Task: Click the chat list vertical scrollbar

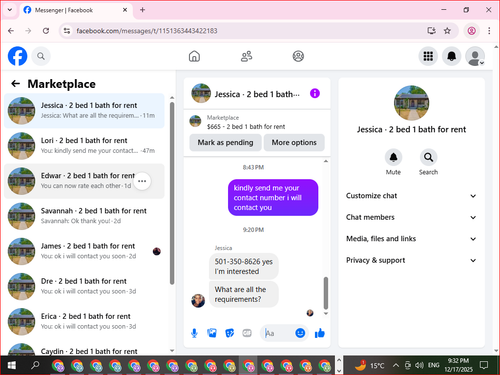Action: tap(172, 193)
